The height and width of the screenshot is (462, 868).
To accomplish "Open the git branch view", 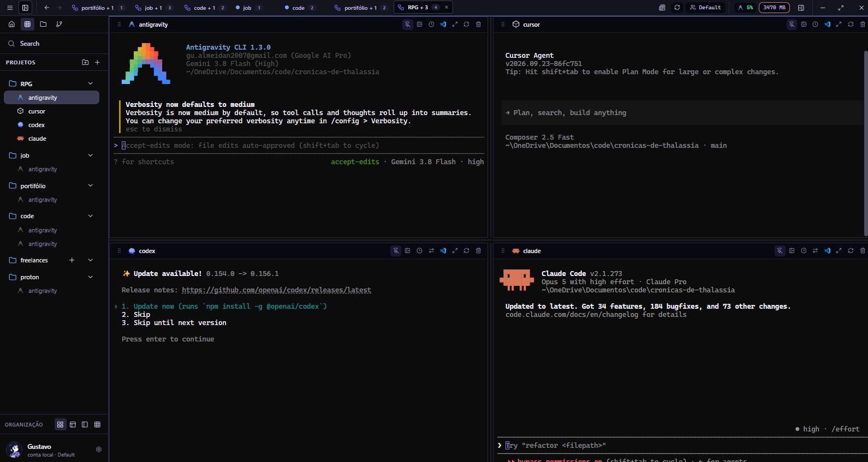I will (x=59, y=24).
